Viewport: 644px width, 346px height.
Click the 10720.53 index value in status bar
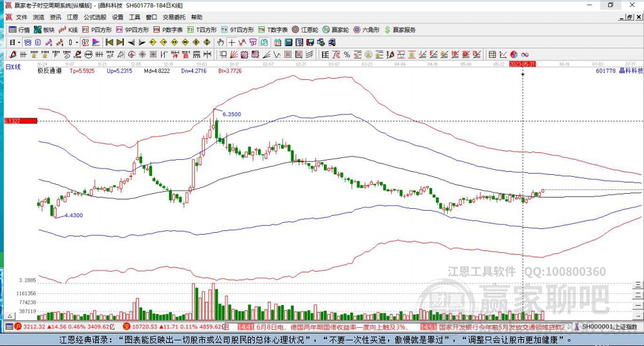pyautogui.click(x=145, y=326)
